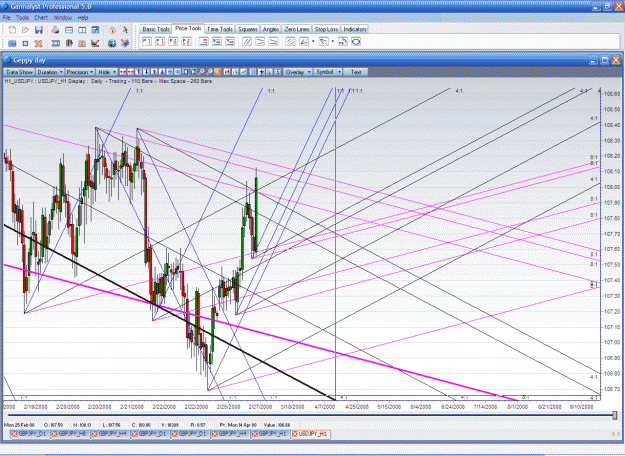Select the USDJPY_H1 chart tab

pyautogui.click(x=311, y=434)
